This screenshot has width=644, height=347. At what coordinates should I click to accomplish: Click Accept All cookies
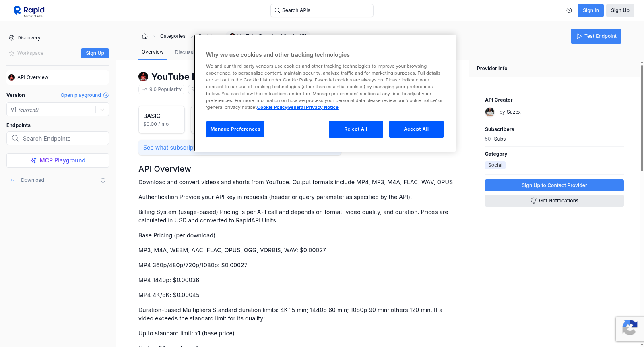click(416, 129)
